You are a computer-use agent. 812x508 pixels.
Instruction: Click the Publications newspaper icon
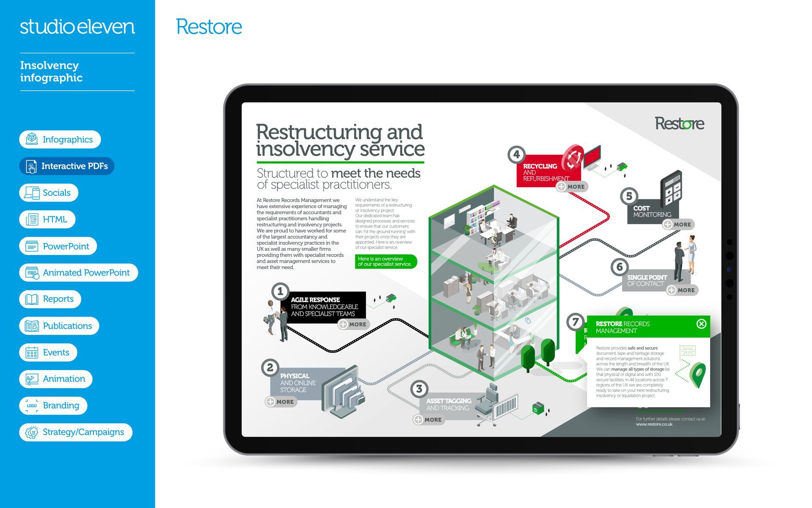point(32,326)
